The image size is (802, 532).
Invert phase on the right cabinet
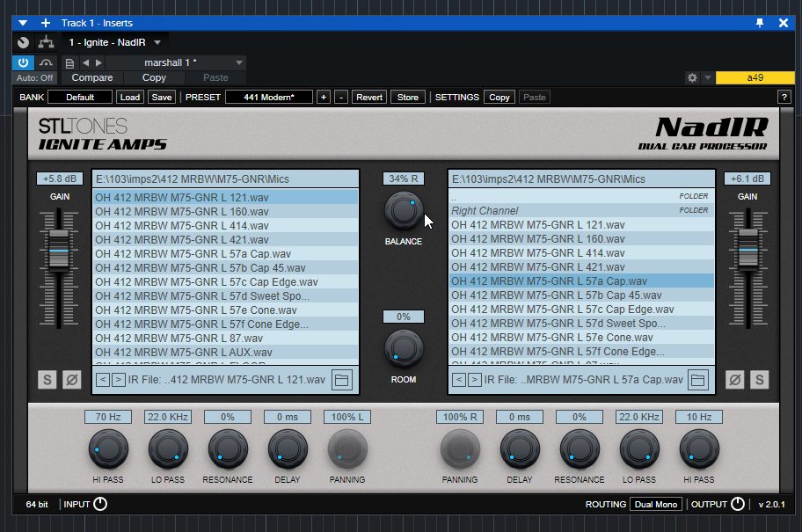(734, 380)
